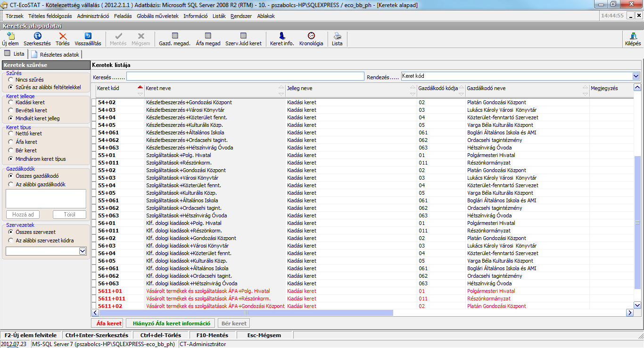This screenshot has width=644, height=348.
Task: Select Szűrés az alábbi feltételekkel option
Action: [x=10, y=87]
